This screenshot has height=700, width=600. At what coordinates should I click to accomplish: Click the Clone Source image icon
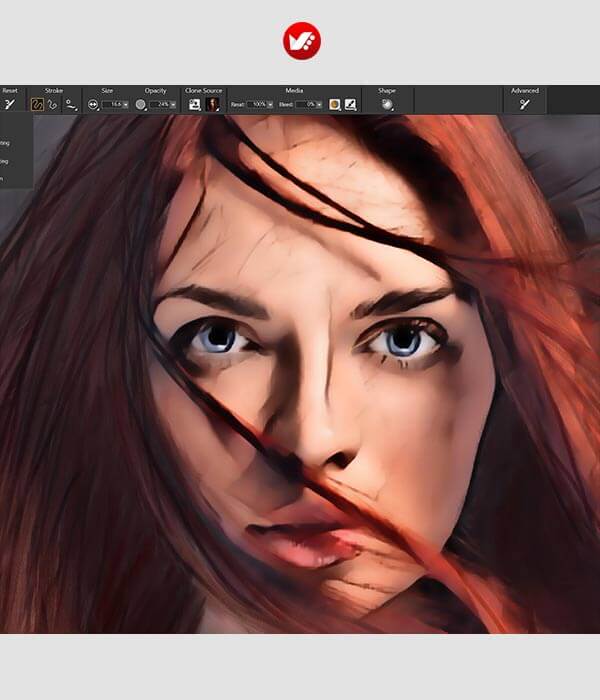(x=195, y=104)
